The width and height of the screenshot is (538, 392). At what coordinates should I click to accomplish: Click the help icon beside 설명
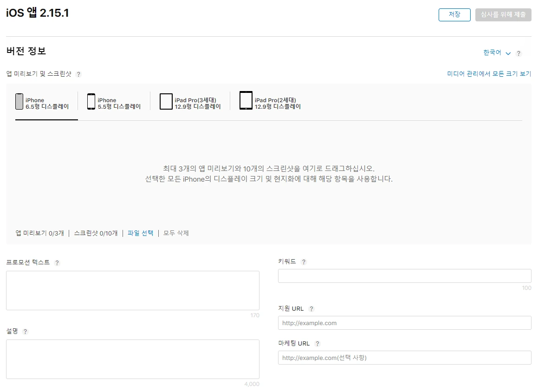tap(25, 332)
